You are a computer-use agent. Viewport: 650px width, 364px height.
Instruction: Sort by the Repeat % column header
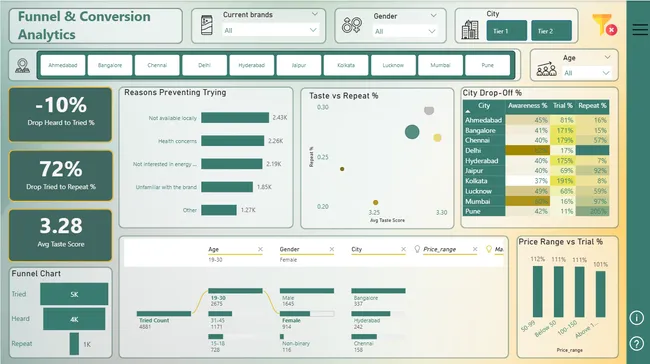click(592, 106)
